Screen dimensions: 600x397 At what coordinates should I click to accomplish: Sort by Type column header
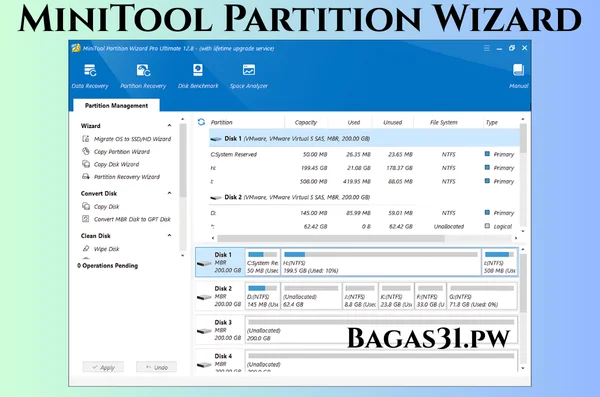pos(492,123)
